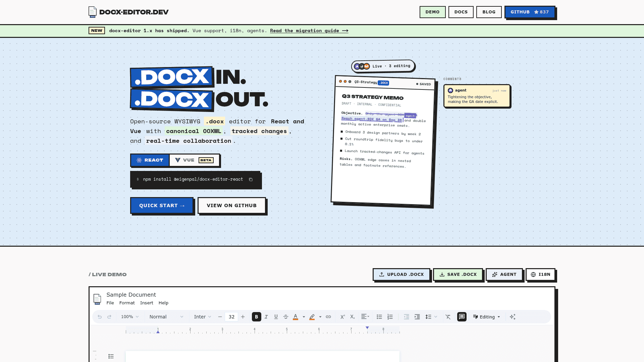The height and width of the screenshot is (362, 644).
Task: Click the agent comment card
Action: point(477,96)
